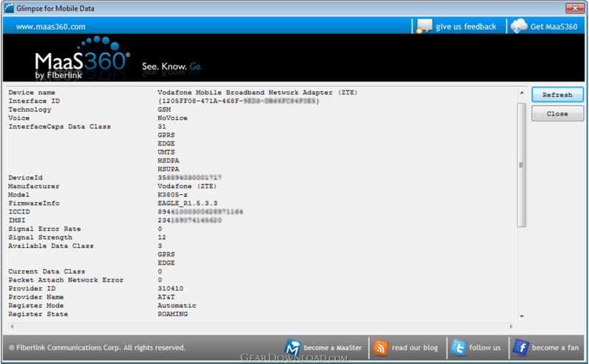This screenshot has height=364, width=589.
Task: Click the Signal Strength value 12
Action: coord(161,238)
